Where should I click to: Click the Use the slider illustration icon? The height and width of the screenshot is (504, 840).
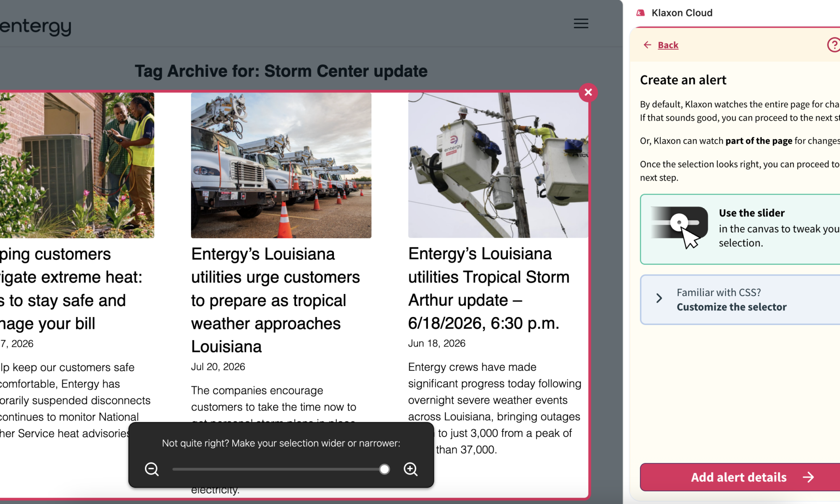(679, 227)
